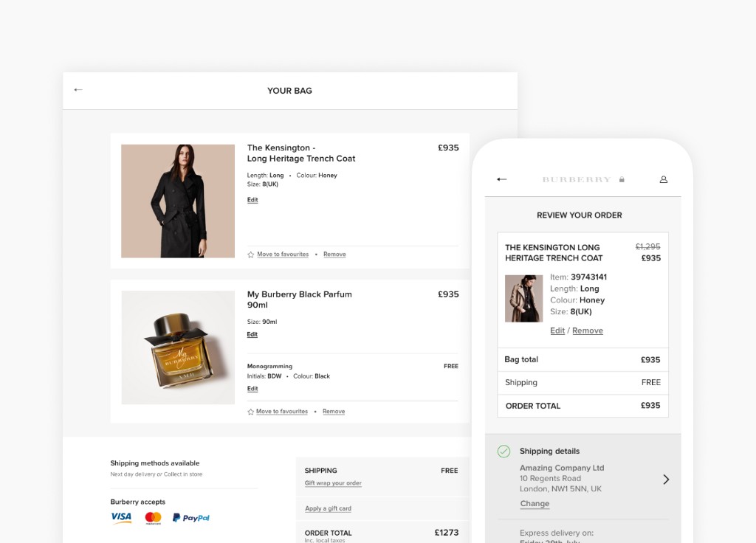Click the Mastercard payment logo
This screenshot has width=756, height=543.
pyautogui.click(x=154, y=519)
